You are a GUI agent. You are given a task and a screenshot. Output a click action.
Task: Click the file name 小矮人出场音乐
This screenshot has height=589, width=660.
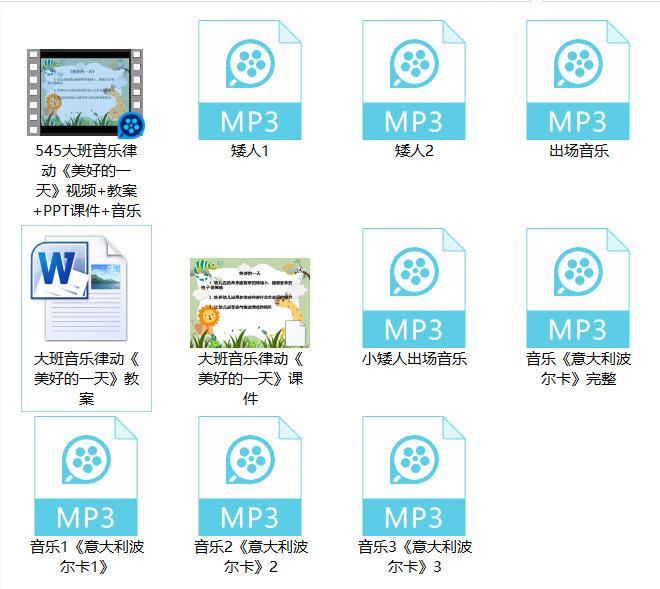tap(414, 359)
